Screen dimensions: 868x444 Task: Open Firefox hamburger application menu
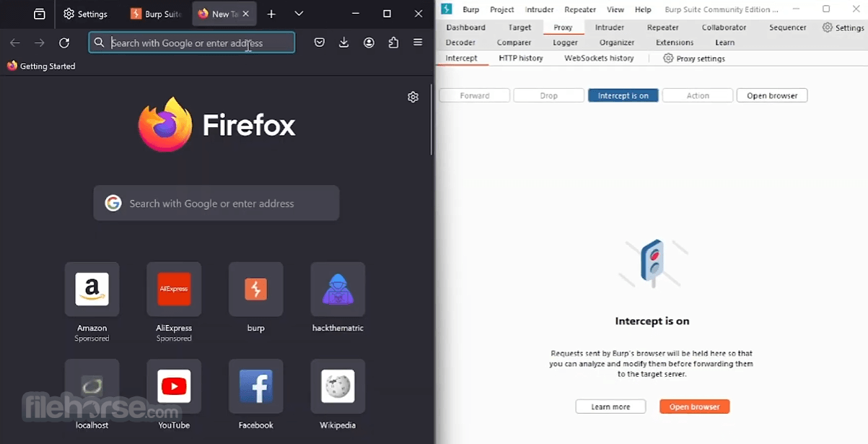[418, 43]
